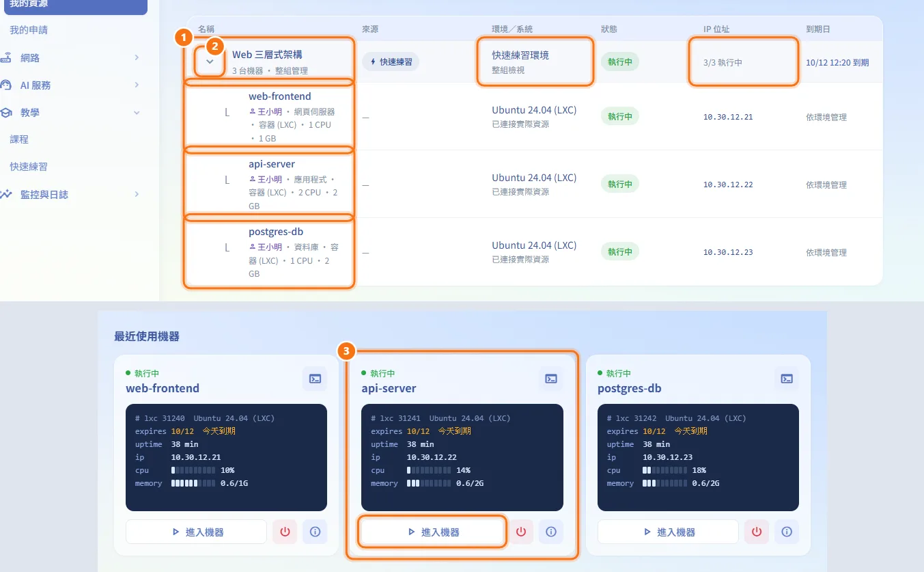
Task: Expand the 網路 sidebar section arrow
Action: pyautogui.click(x=137, y=58)
